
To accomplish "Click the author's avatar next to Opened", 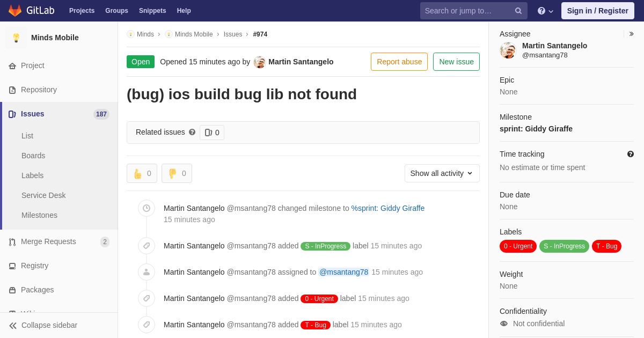I will pyautogui.click(x=260, y=62).
